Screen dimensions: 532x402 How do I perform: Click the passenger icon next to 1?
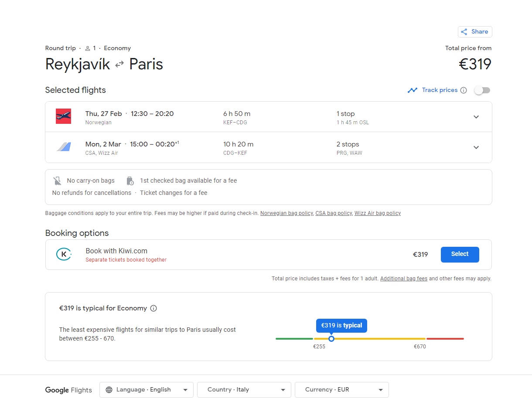pyautogui.click(x=88, y=48)
